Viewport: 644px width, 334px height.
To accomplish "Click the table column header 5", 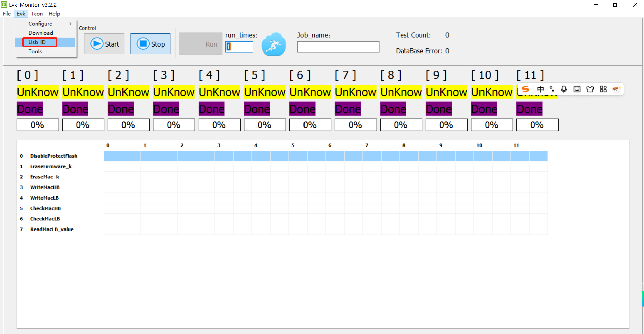I will coord(293,145).
